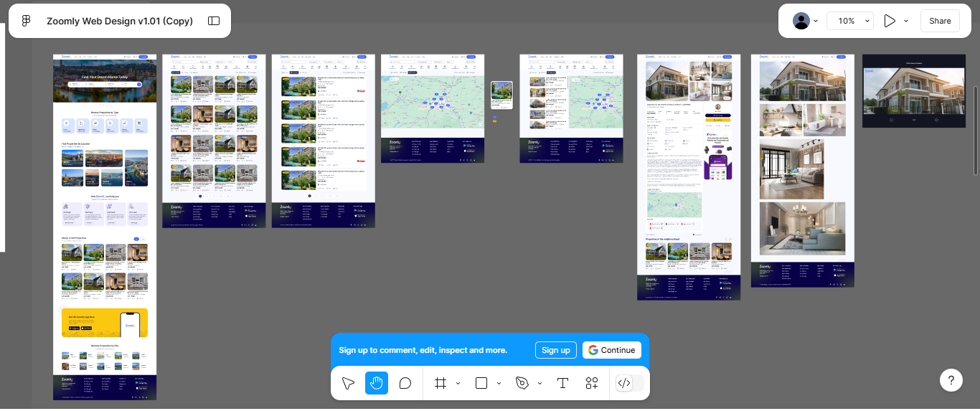Select the Pen tool
The image size is (980, 411).
coord(522,383)
